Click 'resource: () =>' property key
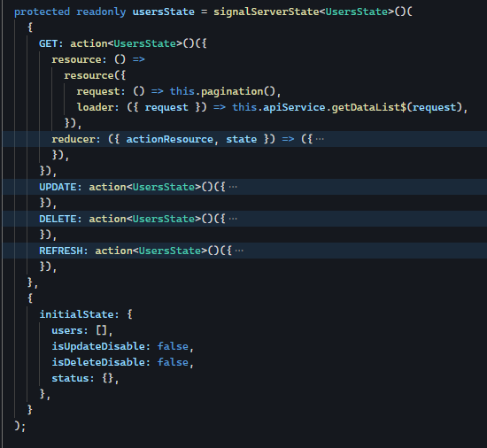The height and width of the screenshot is (448, 487). pos(76,59)
